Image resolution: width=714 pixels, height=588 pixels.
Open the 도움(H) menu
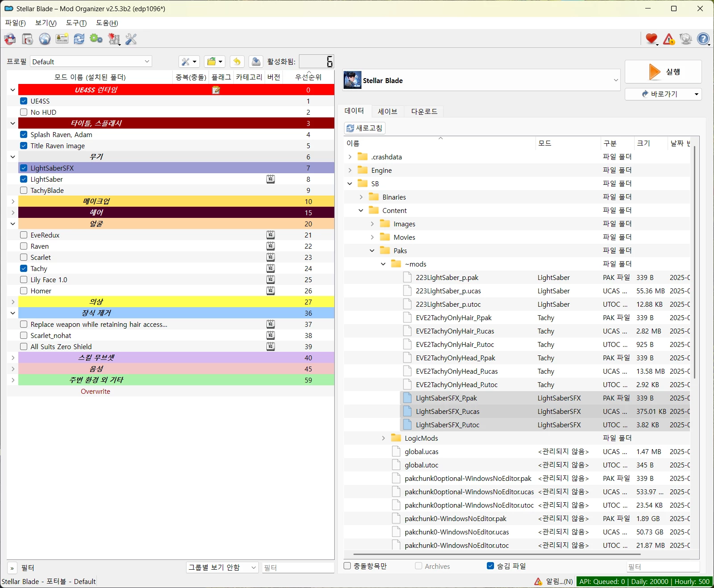[107, 23]
